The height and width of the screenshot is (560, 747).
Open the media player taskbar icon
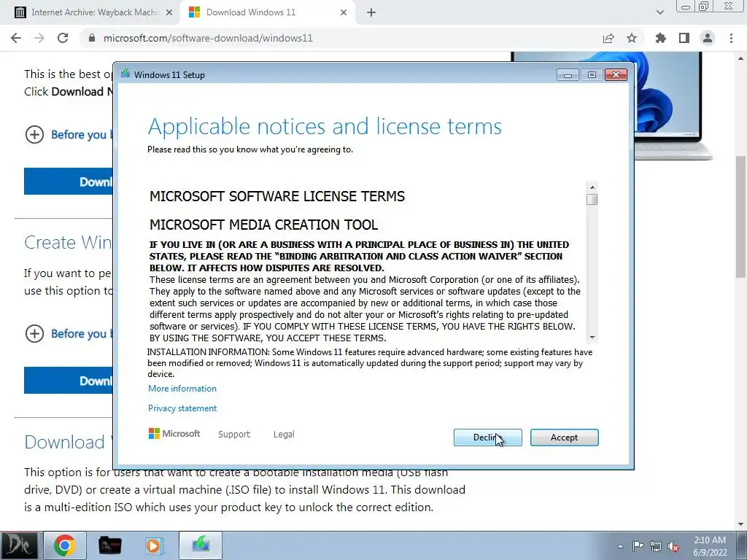point(155,545)
